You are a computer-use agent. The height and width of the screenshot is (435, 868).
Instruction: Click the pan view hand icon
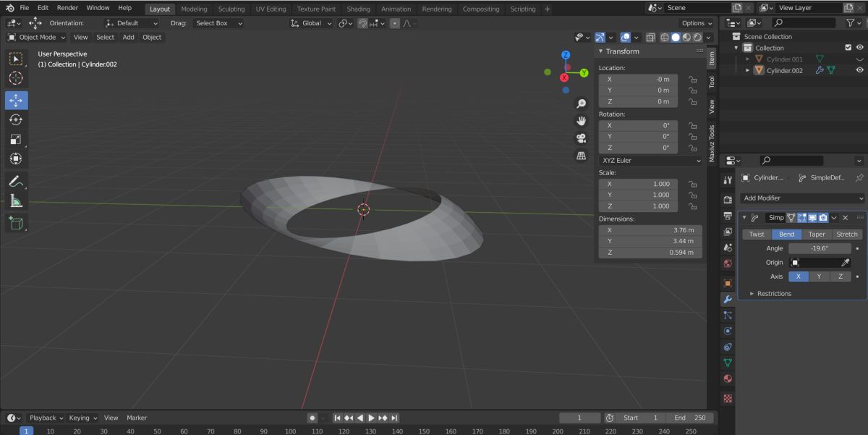(581, 121)
